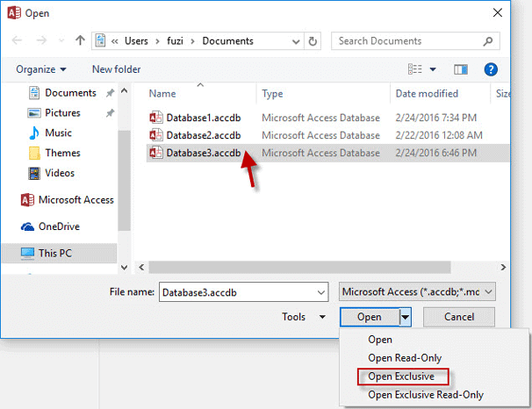Toggle the preview pane icon

click(x=461, y=69)
